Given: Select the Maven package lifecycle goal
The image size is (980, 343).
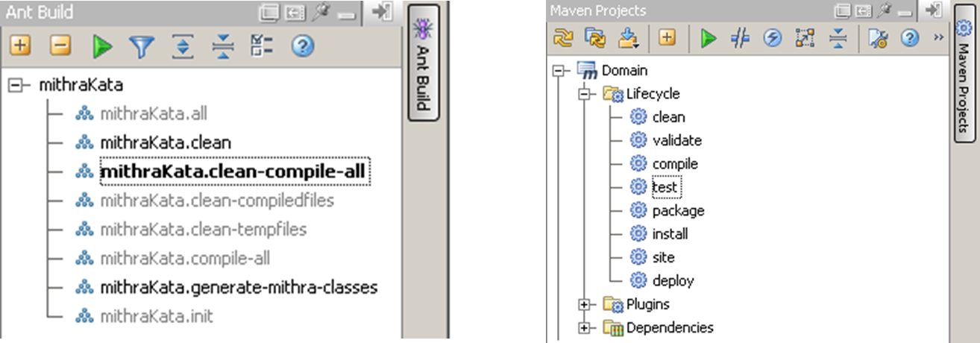Looking at the screenshot, I should click(x=677, y=211).
